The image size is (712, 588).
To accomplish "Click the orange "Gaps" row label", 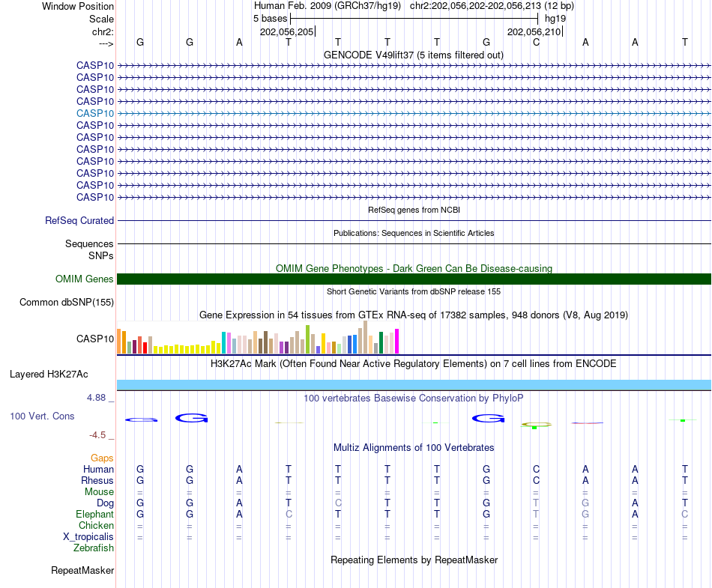I will pyautogui.click(x=102, y=458).
